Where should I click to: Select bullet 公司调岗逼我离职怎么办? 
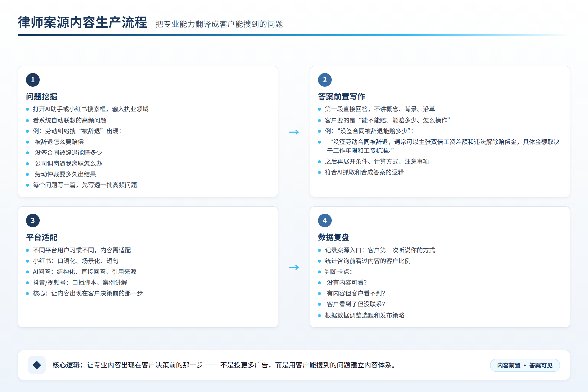coord(69,163)
